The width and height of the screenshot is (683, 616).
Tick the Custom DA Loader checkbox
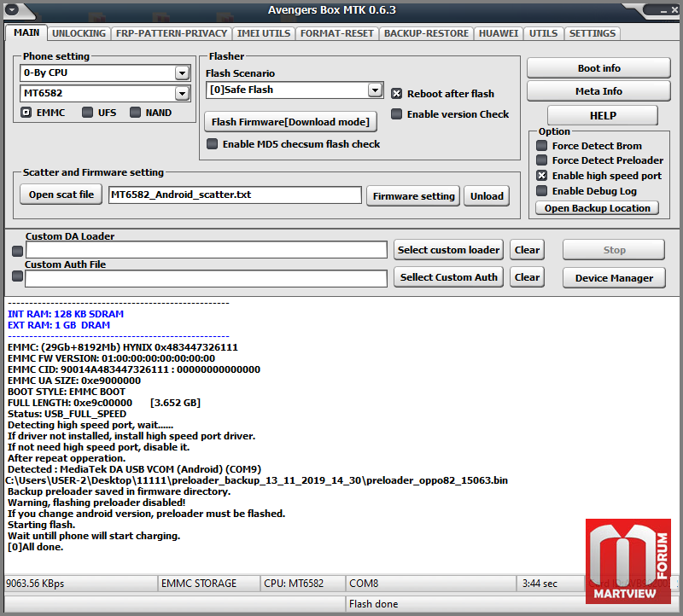click(x=17, y=251)
